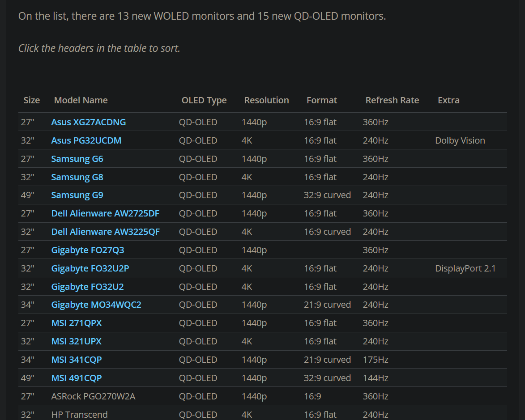Viewport: 525px width, 420px height.
Task: Select the ASRock PGO270W2A model name
Action: click(93, 396)
